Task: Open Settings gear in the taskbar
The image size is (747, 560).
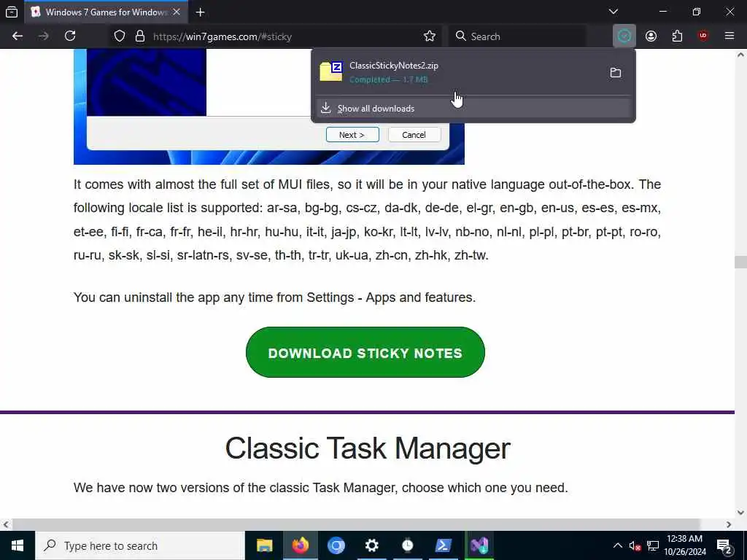Action: [371, 545]
